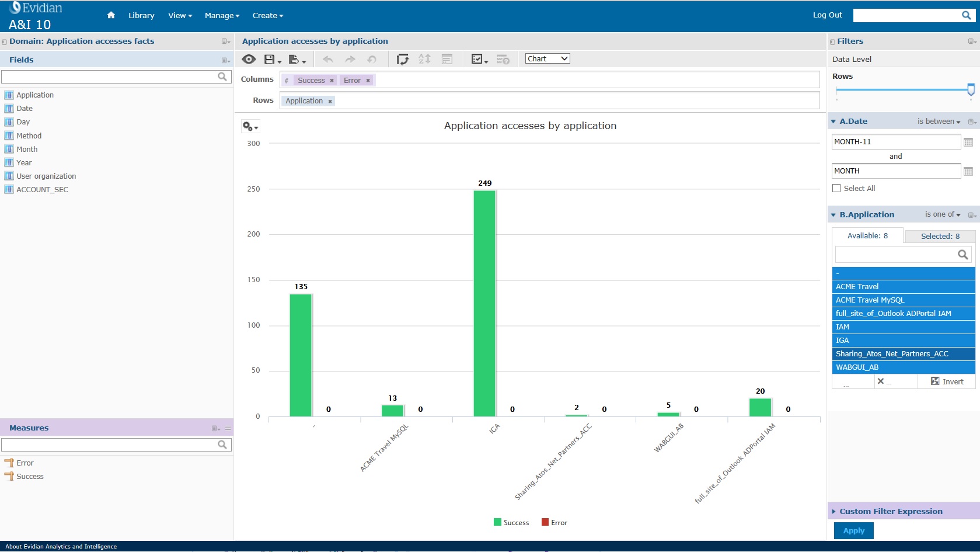The height and width of the screenshot is (552, 980).
Task: Click the eye preview icon in toolbar
Action: (249, 59)
